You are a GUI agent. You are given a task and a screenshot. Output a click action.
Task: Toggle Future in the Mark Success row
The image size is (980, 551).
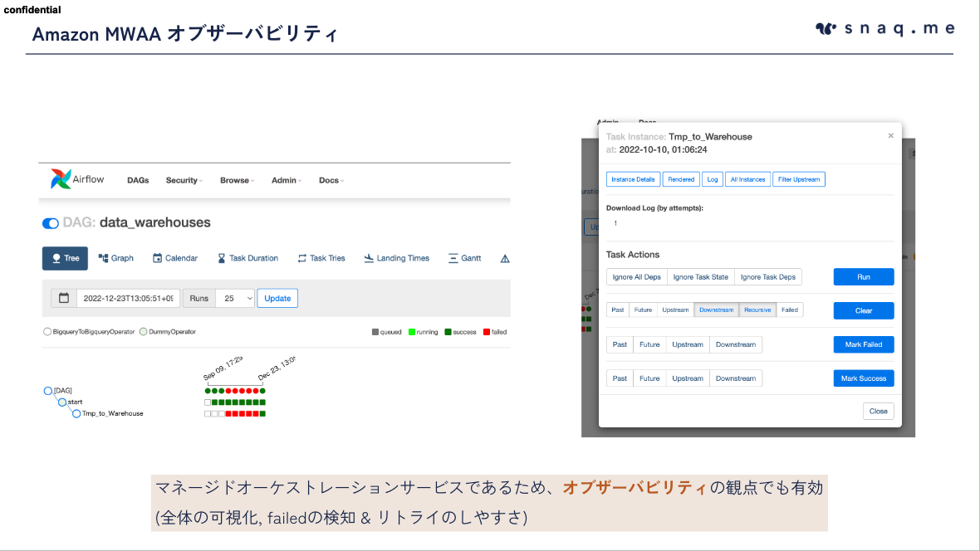(x=649, y=378)
